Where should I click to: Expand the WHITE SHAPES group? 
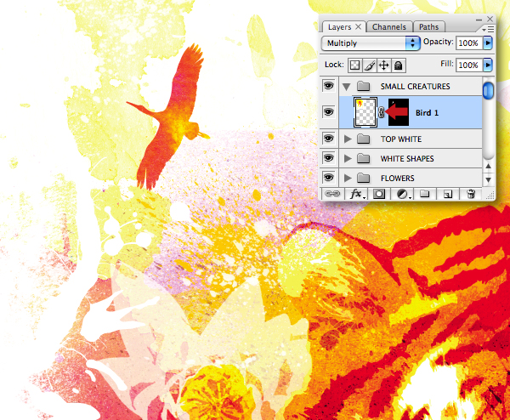point(348,158)
